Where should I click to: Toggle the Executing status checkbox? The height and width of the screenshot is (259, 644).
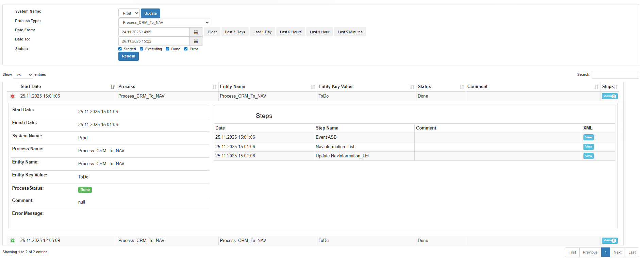click(x=142, y=49)
